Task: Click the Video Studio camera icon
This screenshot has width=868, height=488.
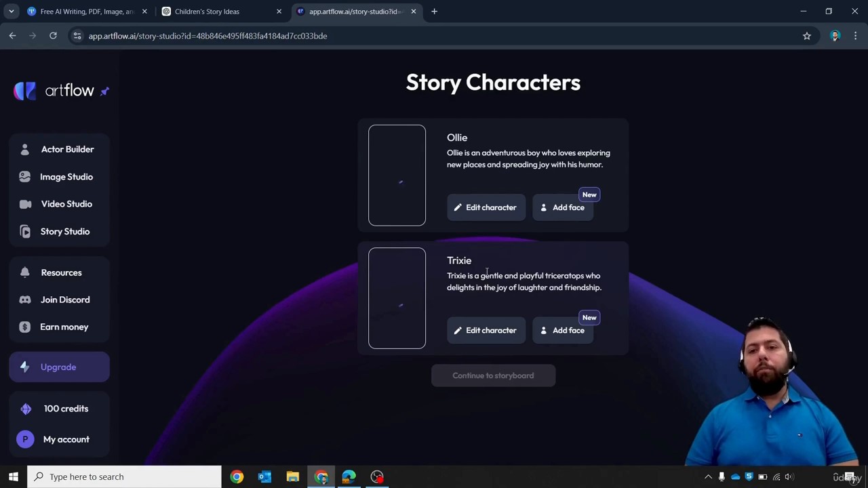Action: coord(25,204)
